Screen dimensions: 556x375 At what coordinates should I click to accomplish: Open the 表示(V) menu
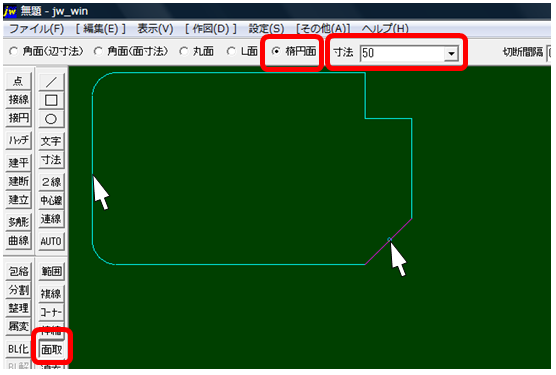pos(155,29)
